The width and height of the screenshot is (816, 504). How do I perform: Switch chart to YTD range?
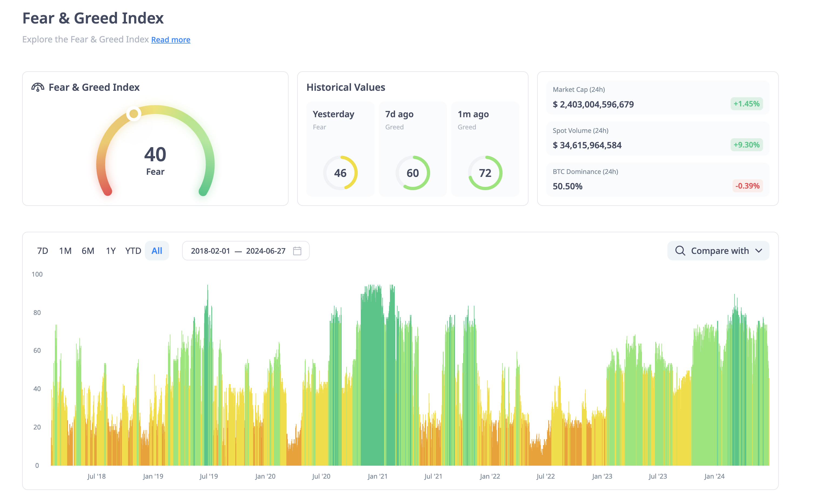(x=133, y=251)
